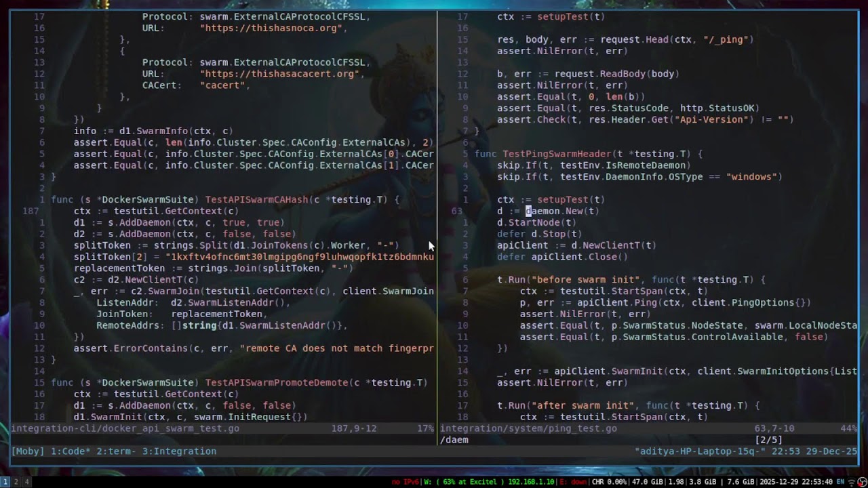Viewport: 868px width, 488px height.
Task: Click "defer d.Stop(t)" line
Action: tap(540, 234)
